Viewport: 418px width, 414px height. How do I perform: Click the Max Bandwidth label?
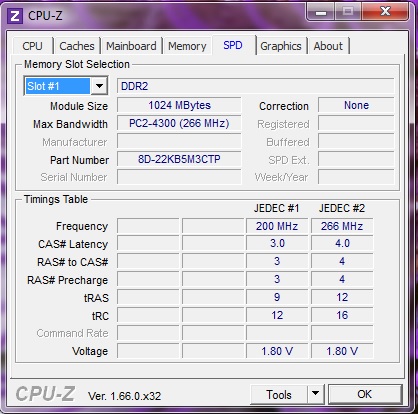coord(70,124)
